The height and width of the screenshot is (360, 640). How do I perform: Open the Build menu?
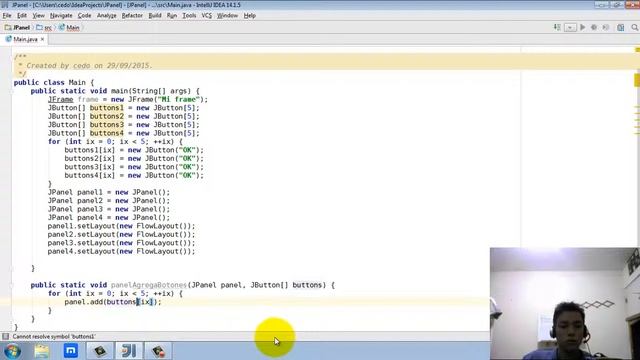[155, 16]
